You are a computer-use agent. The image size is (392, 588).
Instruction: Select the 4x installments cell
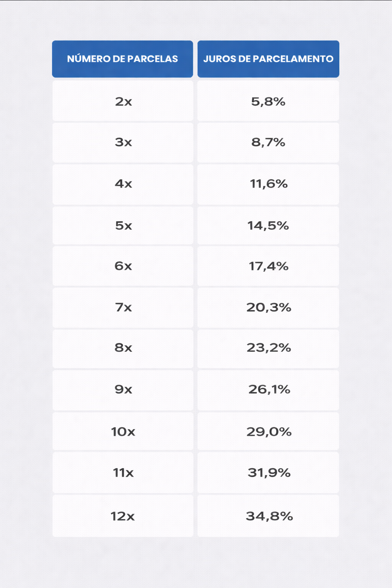point(123,184)
